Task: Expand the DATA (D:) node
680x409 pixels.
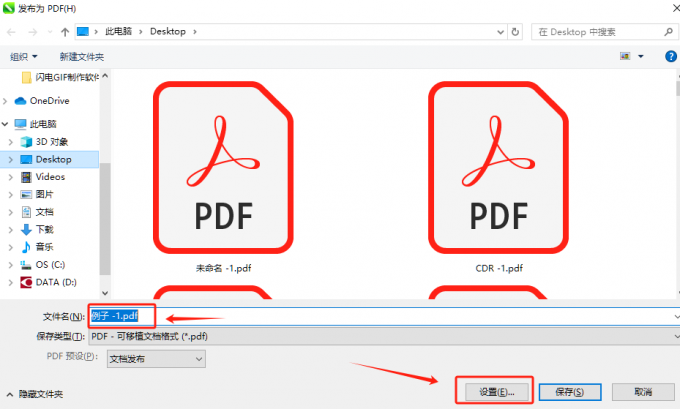Action: (x=11, y=282)
